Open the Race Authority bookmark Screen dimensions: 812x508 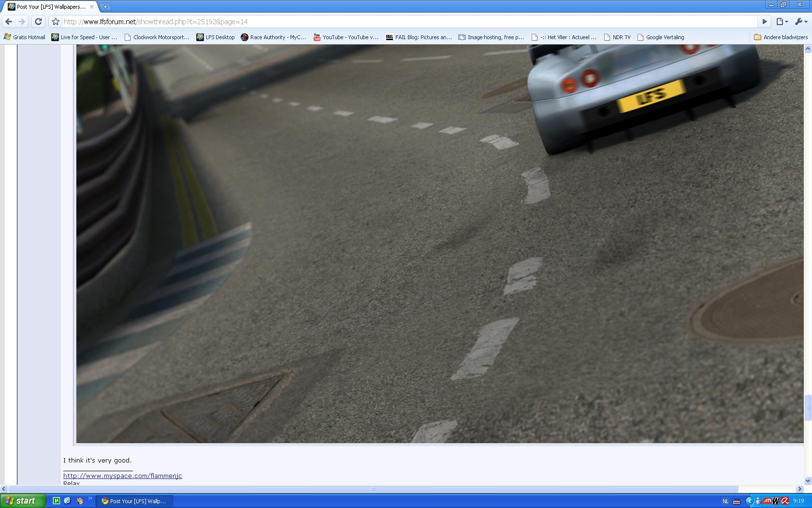pyautogui.click(x=274, y=37)
